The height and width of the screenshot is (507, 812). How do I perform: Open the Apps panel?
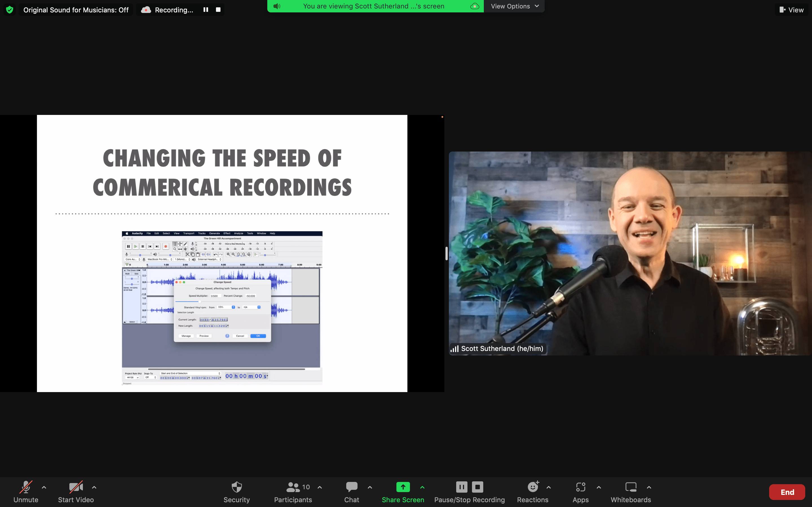[x=581, y=492]
